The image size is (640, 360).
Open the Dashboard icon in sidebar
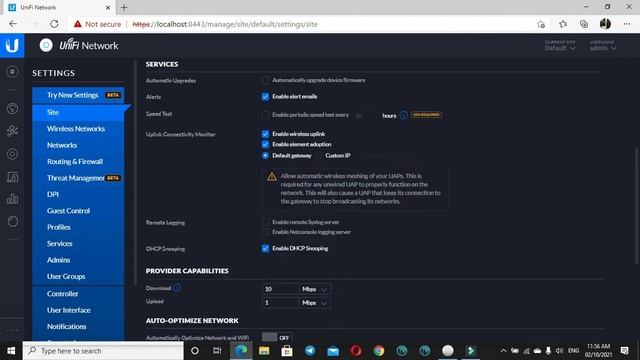tap(12, 108)
